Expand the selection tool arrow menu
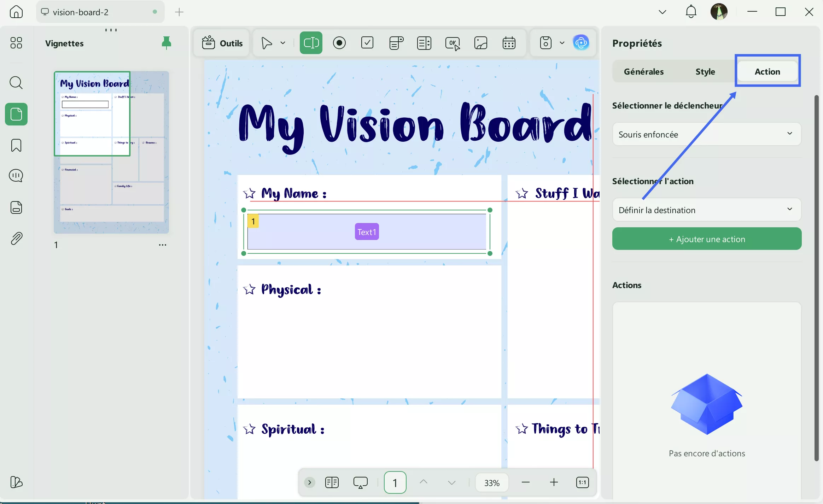 point(283,43)
